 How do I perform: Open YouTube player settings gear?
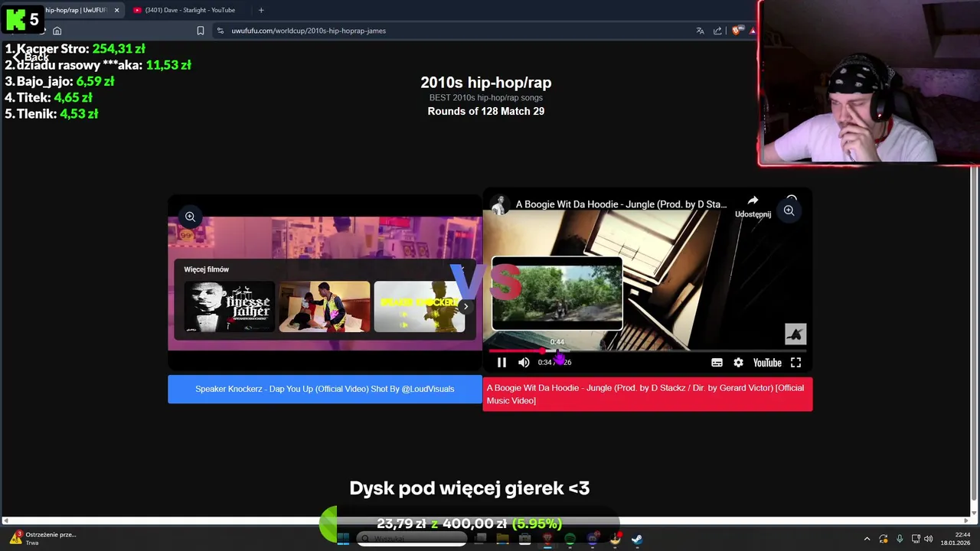point(738,363)
